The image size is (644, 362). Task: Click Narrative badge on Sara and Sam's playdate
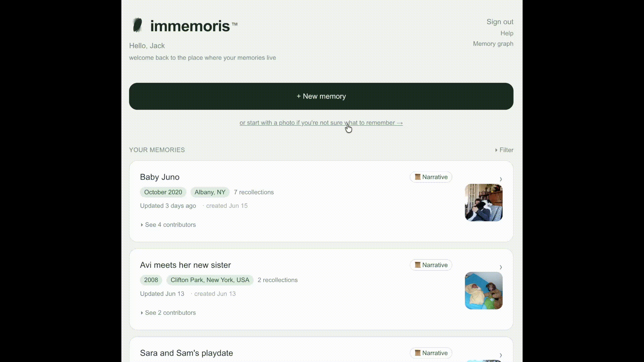(x=431, y=353)
